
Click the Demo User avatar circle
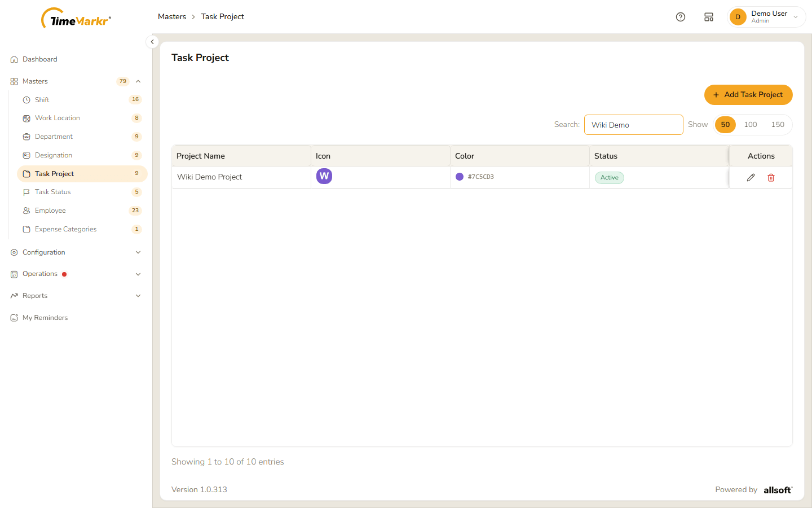coord(738,17)
